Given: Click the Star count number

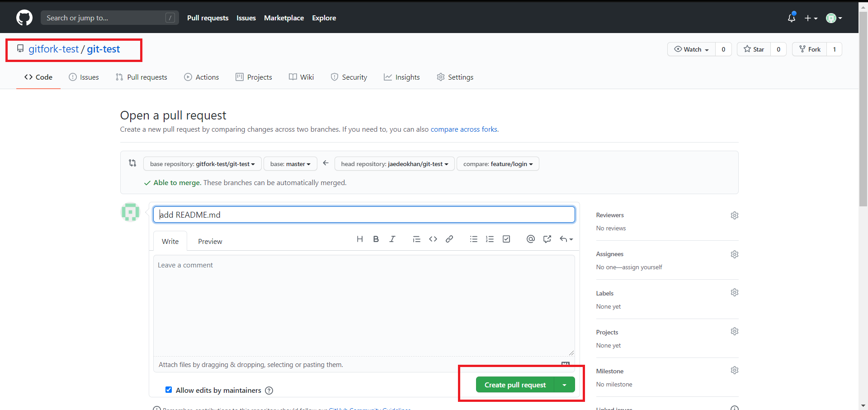Looking at the screenshot, I should click(x=778, y=49).
